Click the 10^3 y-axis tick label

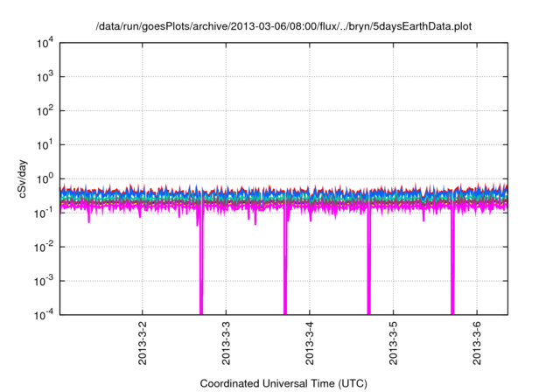(x=45, y=77)
